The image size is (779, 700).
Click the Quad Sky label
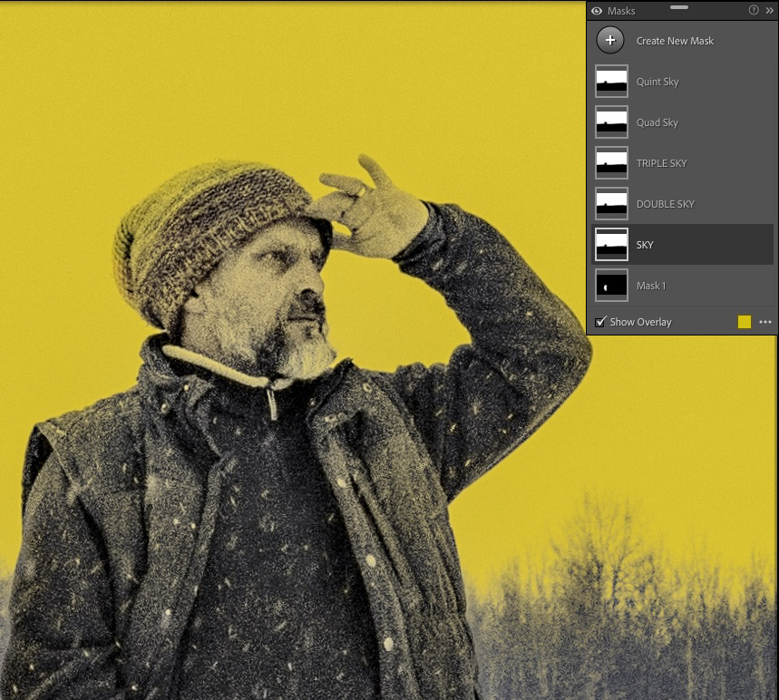657,122
